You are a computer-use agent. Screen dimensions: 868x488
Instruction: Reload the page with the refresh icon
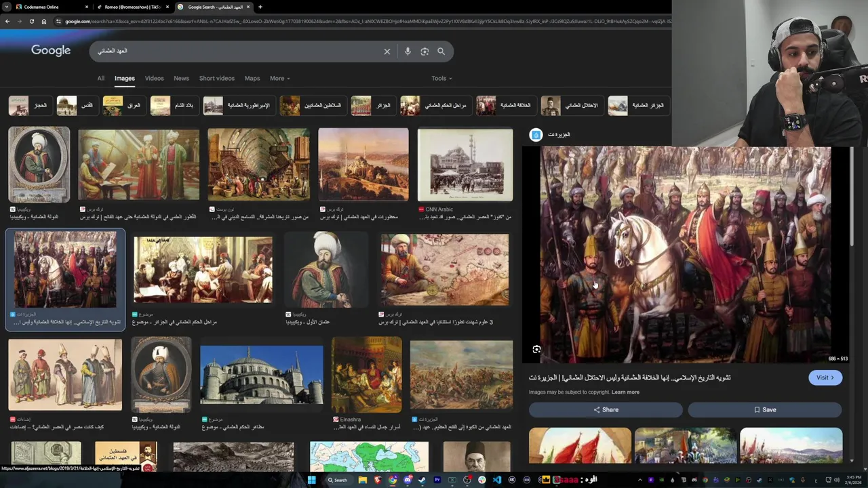tap(31, 21)
